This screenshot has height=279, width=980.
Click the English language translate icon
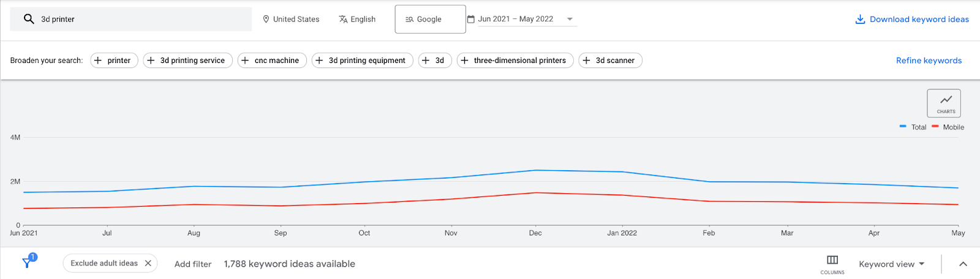coord(343,20)
